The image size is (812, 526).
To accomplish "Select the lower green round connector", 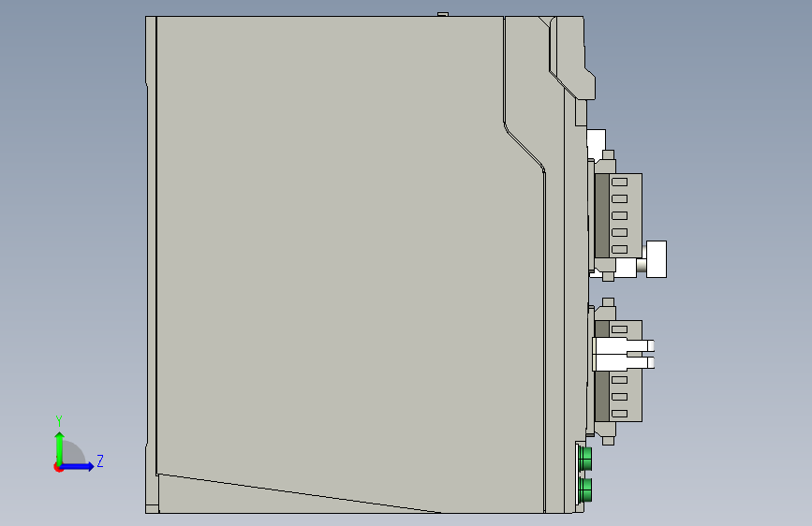I will click(585, 489).
